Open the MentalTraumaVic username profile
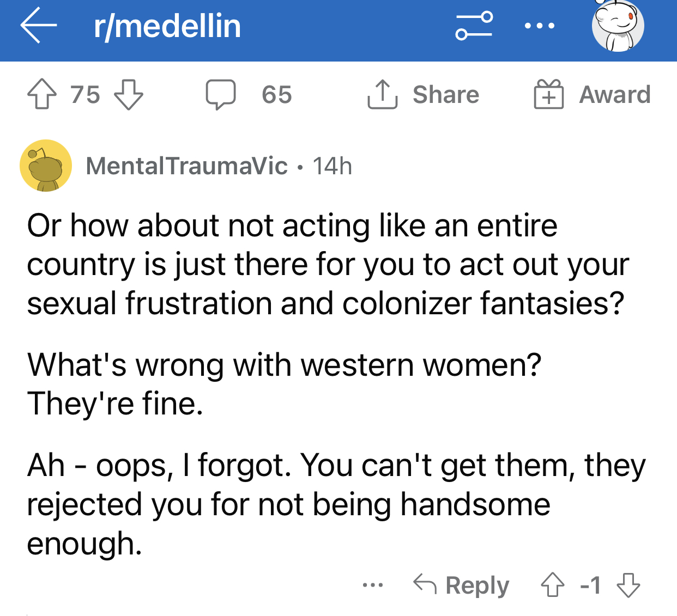The width and height of the screenshot is (677, 616). pos(186,166)
